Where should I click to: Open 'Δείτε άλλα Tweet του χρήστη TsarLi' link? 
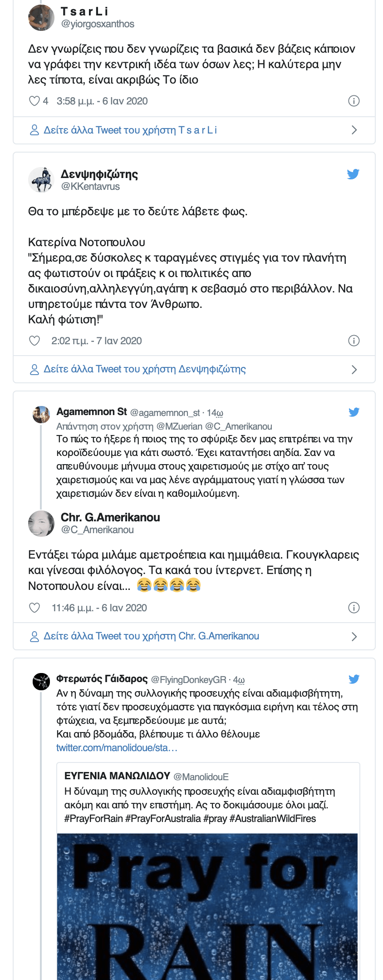[130, 130]
